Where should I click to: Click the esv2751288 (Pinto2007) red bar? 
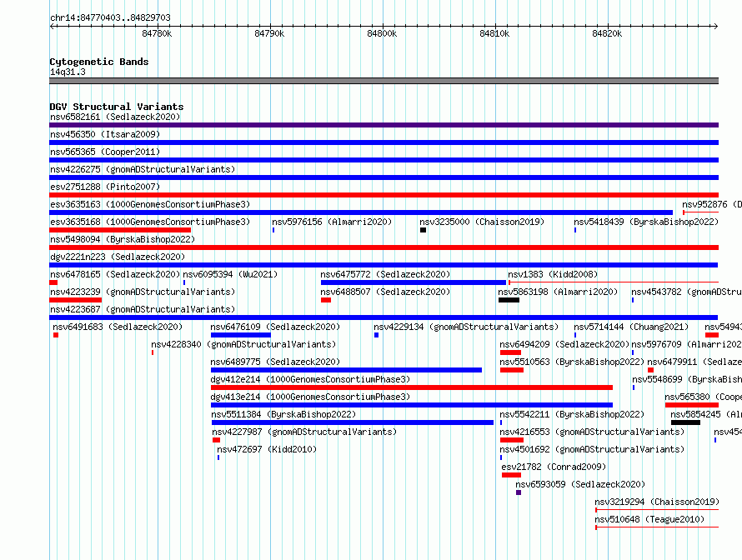(384, 195)
